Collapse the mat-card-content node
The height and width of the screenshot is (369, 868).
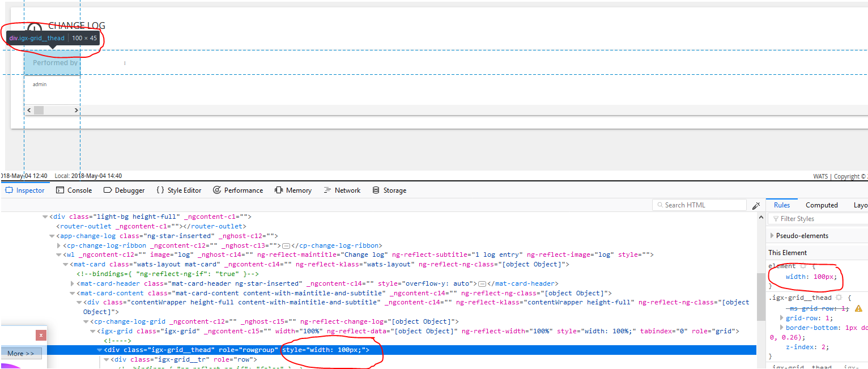[73, 293]
